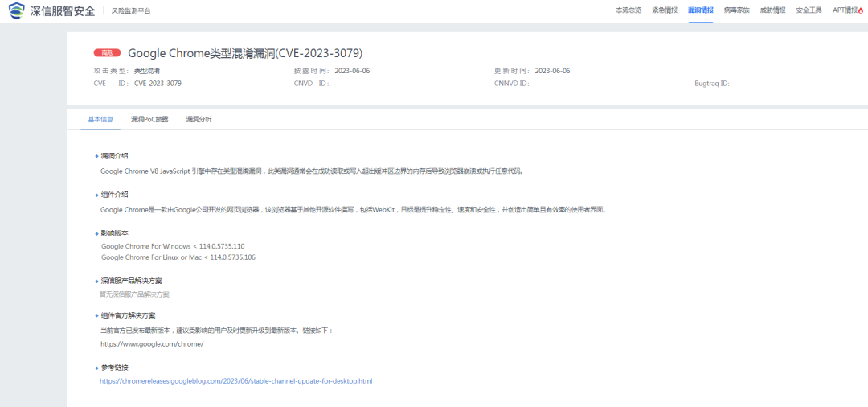Open the chromereleases.googleblog.com reference link
Viewport: 868px width, 407px height.
(x=236, y=381)
